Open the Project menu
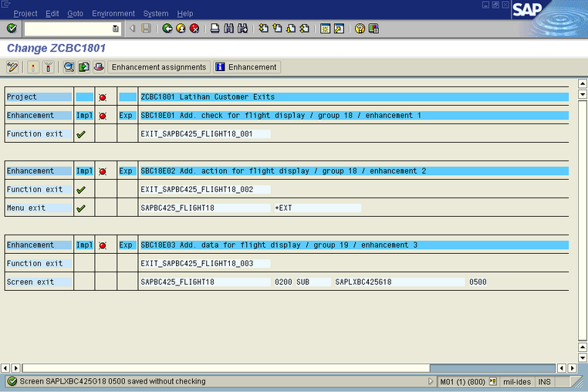The image size is (588, 392). tap(25, 14)
